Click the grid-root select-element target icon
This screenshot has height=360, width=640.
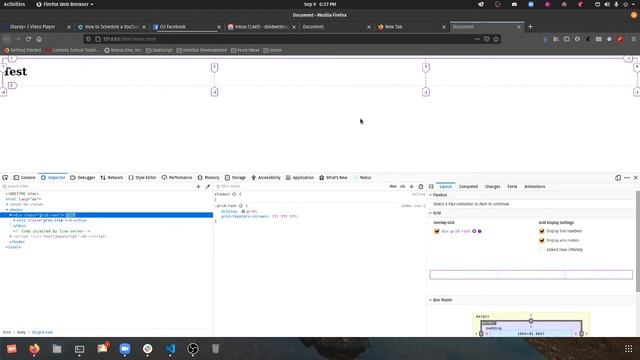(x=474, y=231)
